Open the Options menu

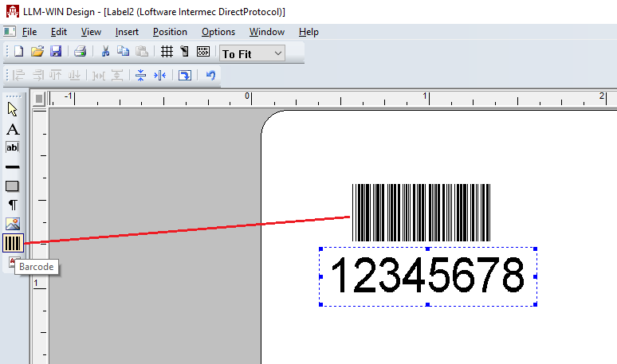(218, 32)
